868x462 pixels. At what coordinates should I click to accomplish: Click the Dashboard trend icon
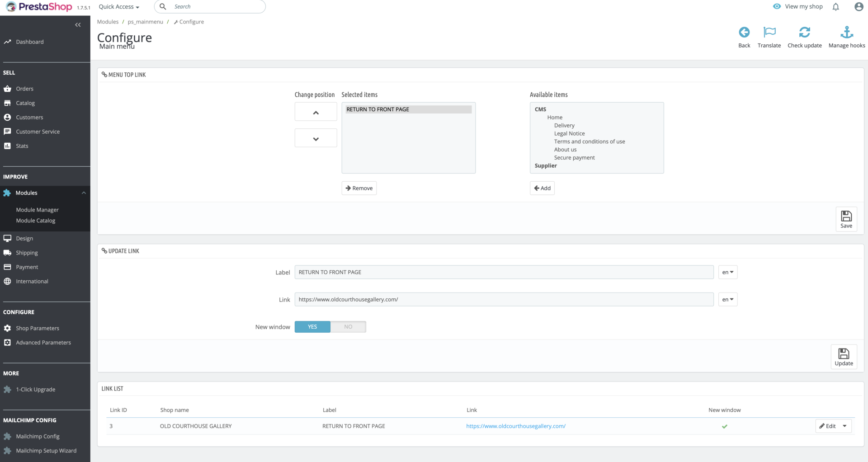tap(7, 42)
